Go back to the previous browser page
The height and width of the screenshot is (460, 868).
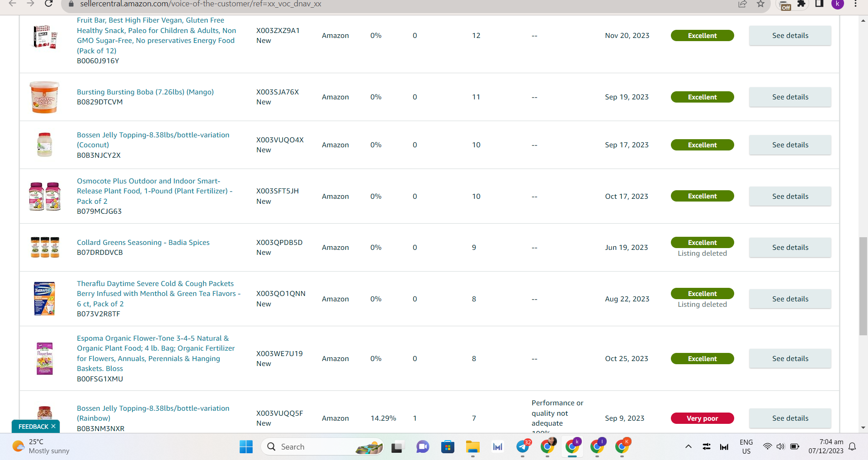coord(12,4)
